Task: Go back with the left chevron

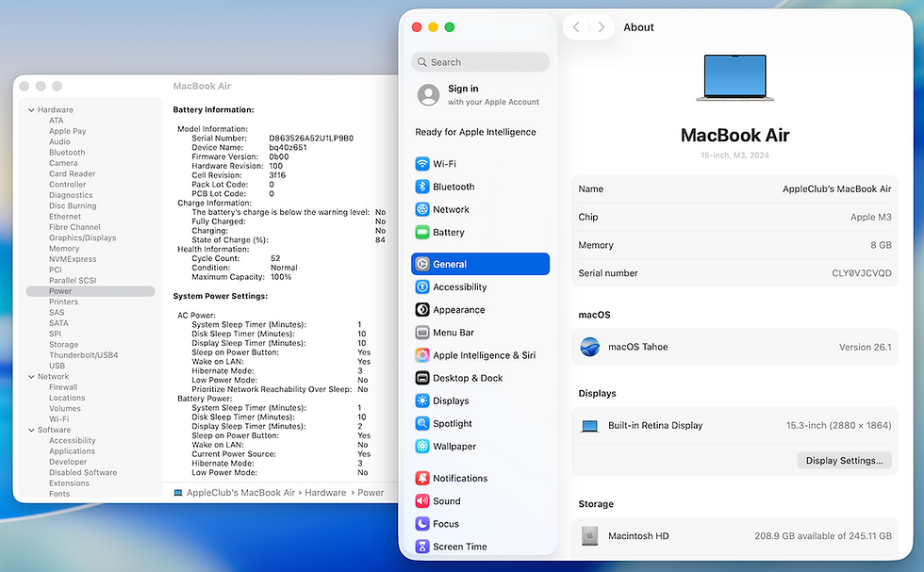Action: pyautogui.click(x=576, y=27)
